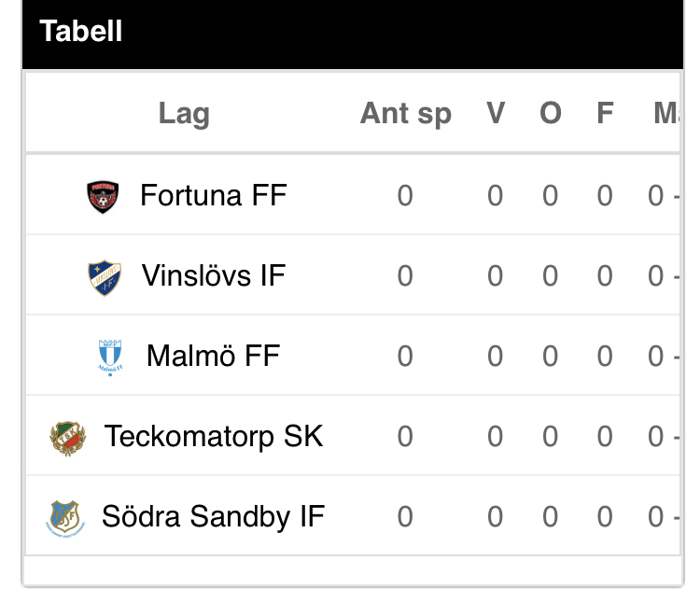Click the Malmö FF club crest
700x589 pixels.
tap(110, 358)
